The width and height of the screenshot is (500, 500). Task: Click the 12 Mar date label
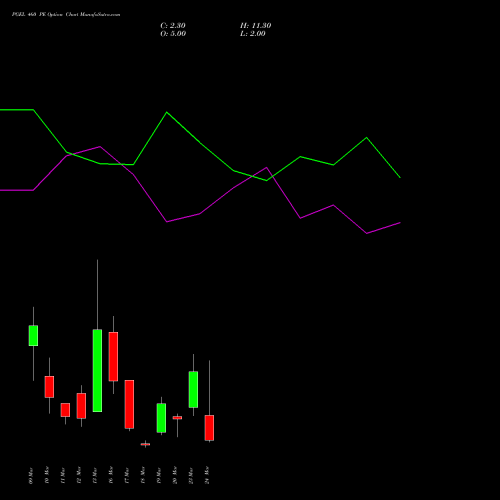[x=79, y=475]
